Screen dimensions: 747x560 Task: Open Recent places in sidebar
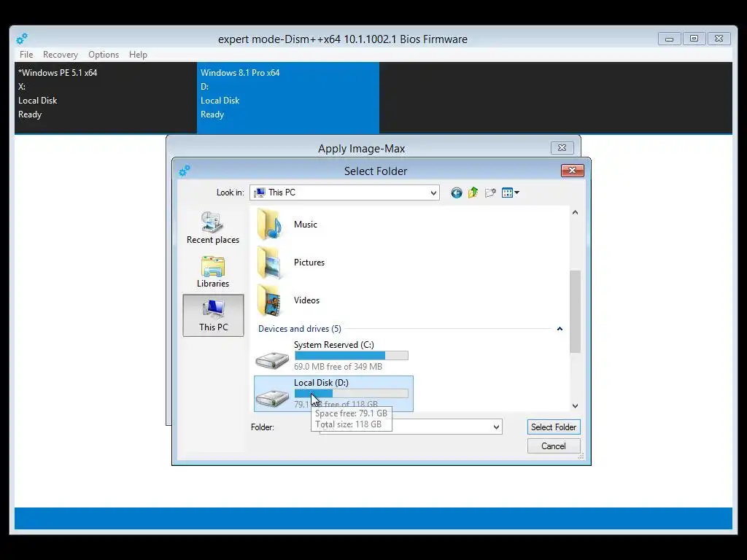[213, 228]
